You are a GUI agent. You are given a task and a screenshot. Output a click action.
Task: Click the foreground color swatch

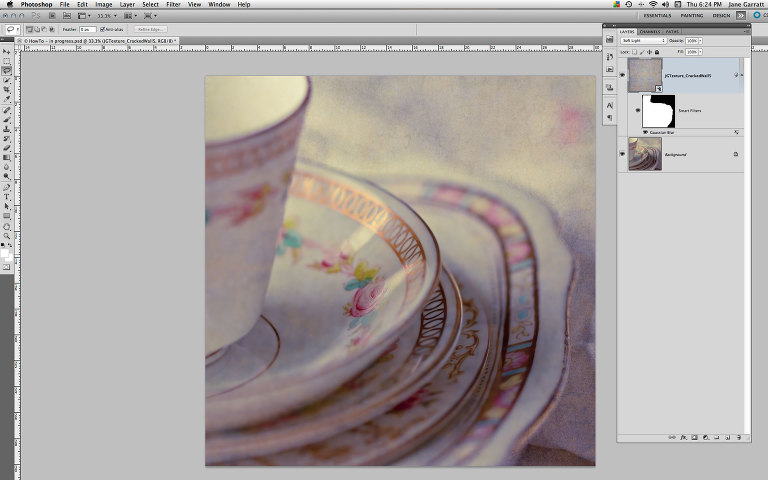[5, 253]
